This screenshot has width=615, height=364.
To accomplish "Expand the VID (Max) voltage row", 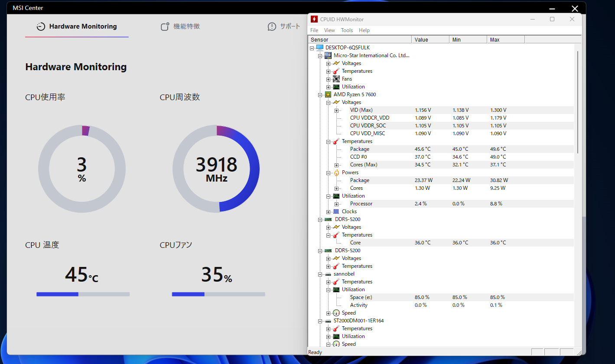I will click(337, 110).
